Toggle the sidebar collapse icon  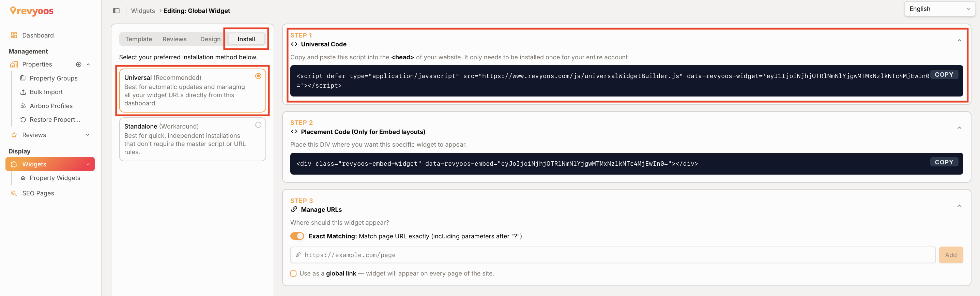point(117,11)
